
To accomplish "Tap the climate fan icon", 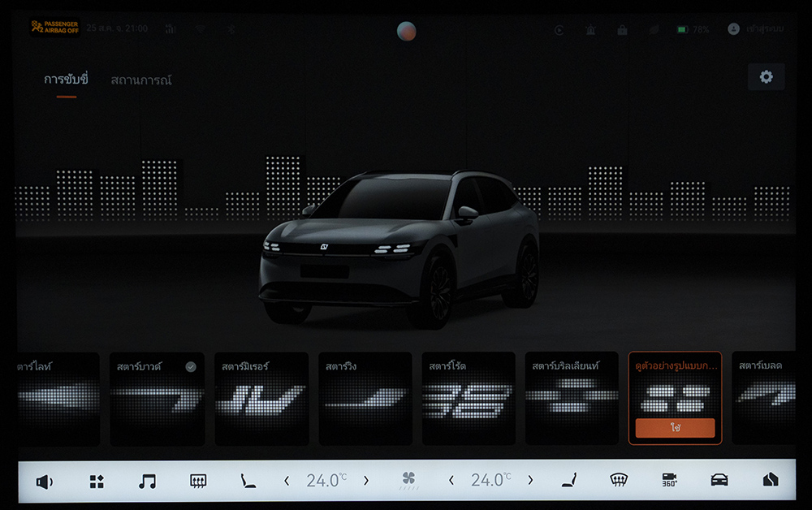I will [408, 481].
